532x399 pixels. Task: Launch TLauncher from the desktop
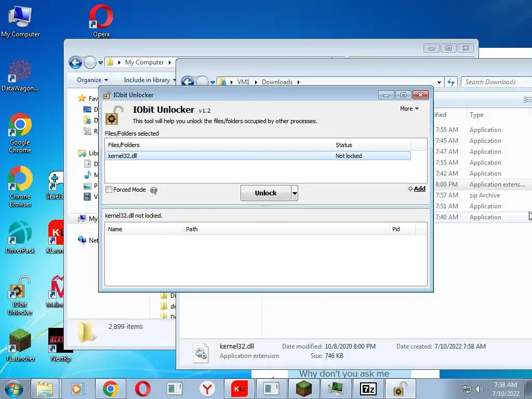click(20, 345)
